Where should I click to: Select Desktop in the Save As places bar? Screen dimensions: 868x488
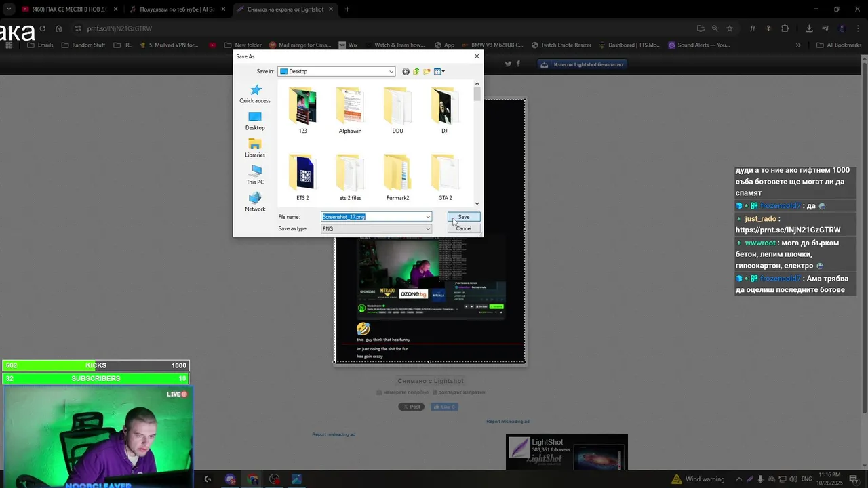[x=255, y=121]
